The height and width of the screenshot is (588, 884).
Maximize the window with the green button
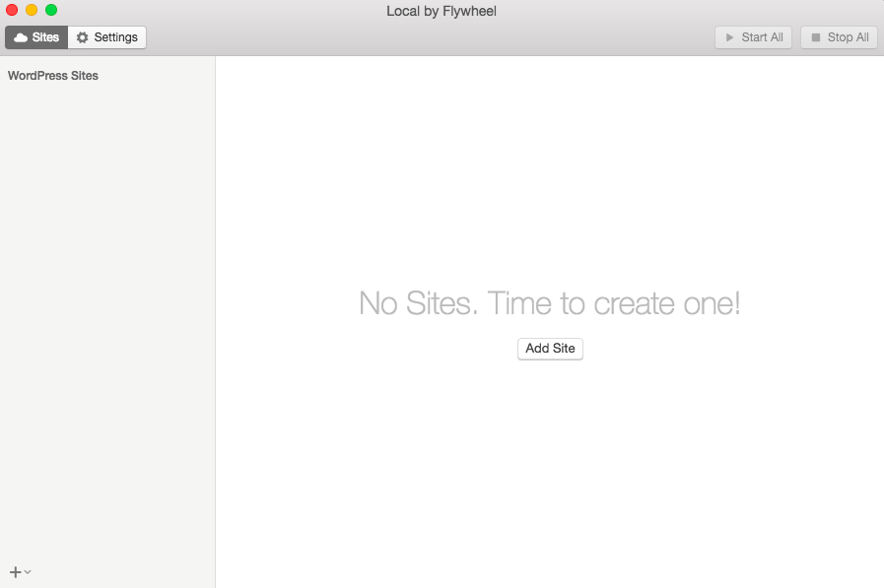[x=51, y=10]
